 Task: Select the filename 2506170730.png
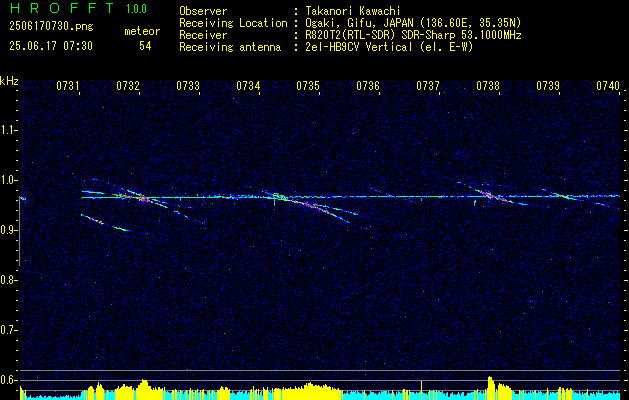tap(51, 27)
